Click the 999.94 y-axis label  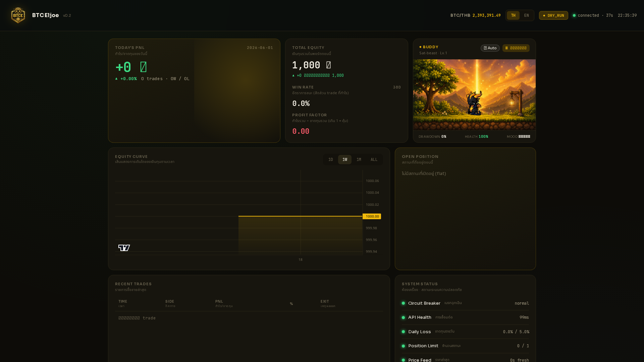click(x=371, y=252)
